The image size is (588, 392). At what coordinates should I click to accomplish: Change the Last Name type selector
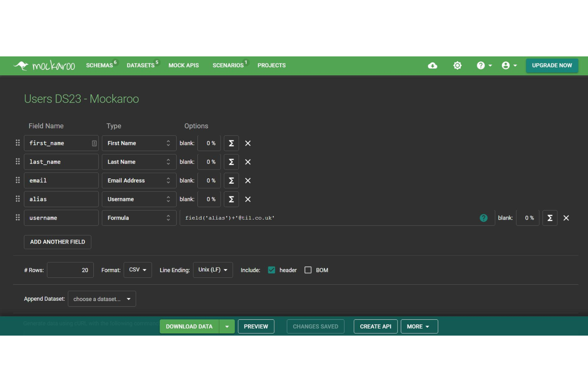[x=139, y=162]
